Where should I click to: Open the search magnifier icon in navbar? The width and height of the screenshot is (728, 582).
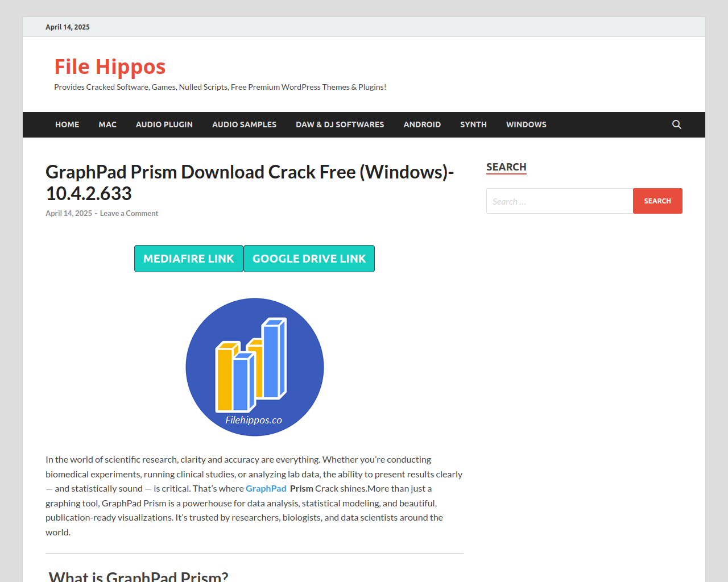click(676, 124)
